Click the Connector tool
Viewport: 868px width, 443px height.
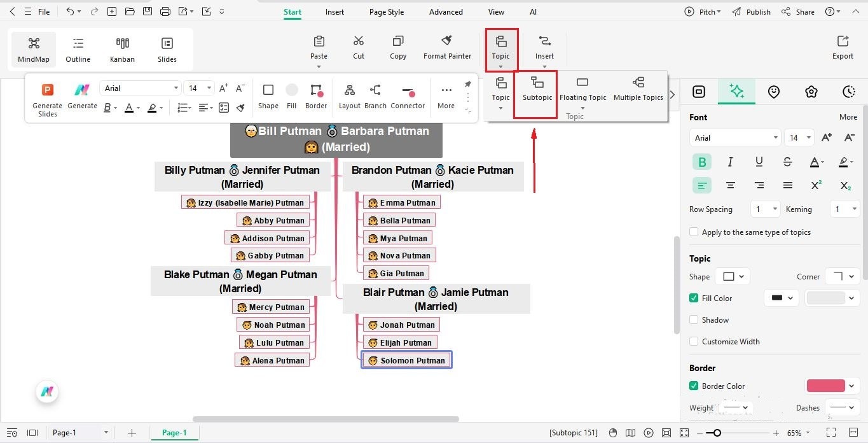click(408, 97)
